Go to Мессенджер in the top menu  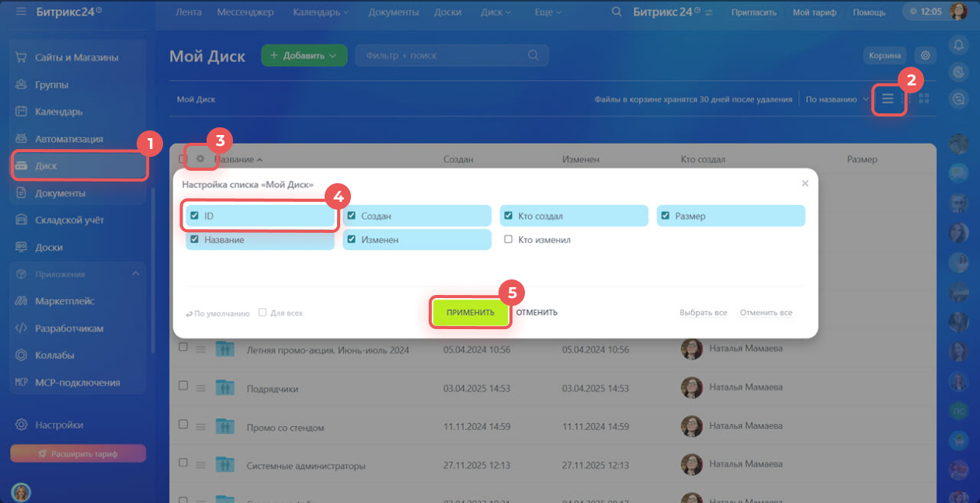[x=244, y=12]
